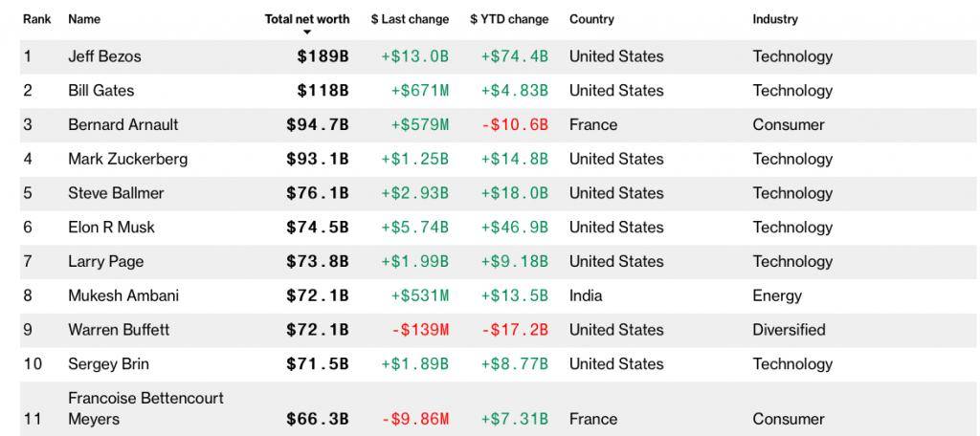The height and width of the screenshot is (436, 980).
Task: Open Elon R Musk's profile
Action: tap(111, 228)
